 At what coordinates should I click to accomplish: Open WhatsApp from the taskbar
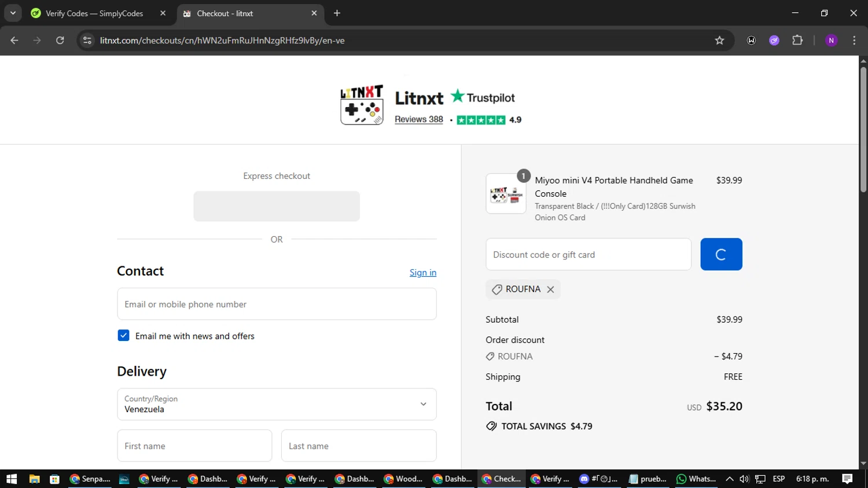coord(696,479)
